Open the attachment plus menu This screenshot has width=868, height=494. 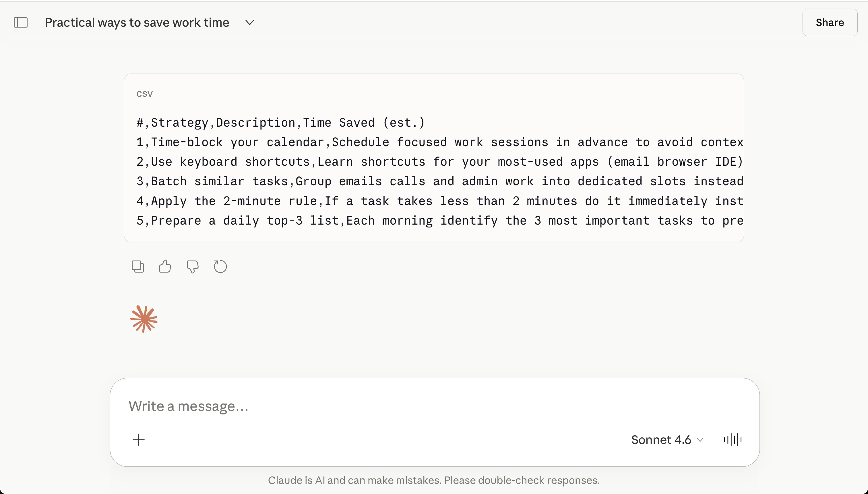click(138, 440)
